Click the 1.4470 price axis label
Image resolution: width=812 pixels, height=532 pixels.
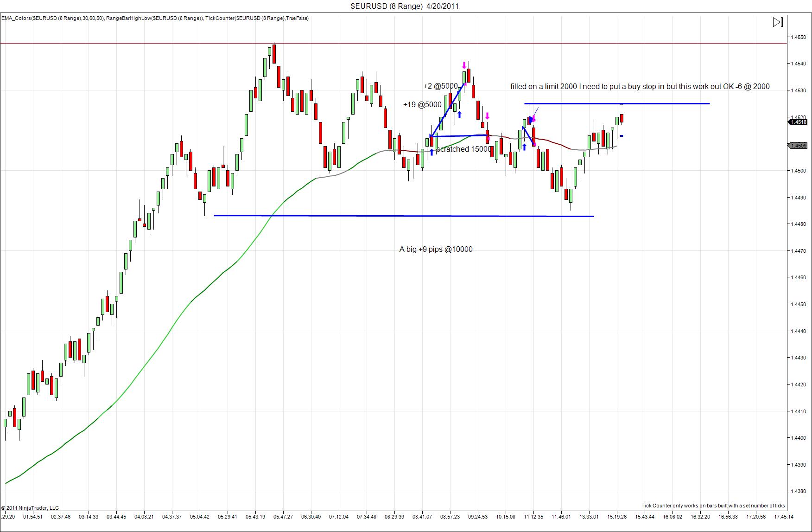(x=799, y=251)
